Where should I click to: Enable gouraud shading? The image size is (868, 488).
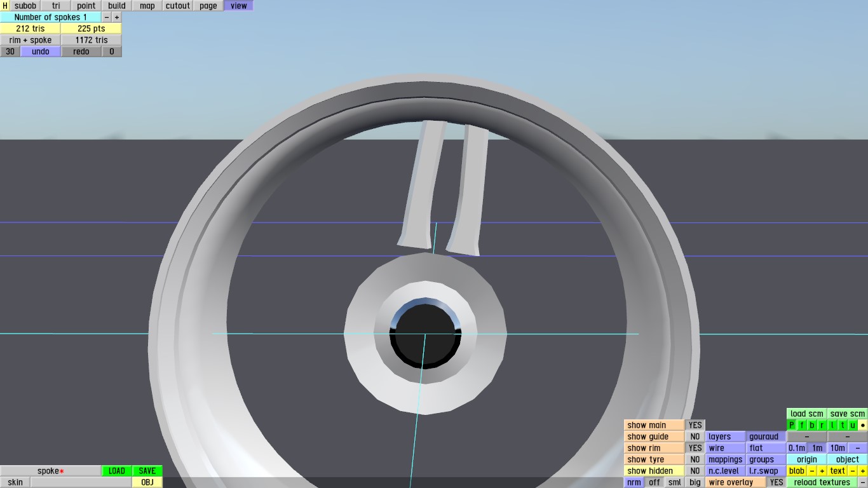(766, 437)
